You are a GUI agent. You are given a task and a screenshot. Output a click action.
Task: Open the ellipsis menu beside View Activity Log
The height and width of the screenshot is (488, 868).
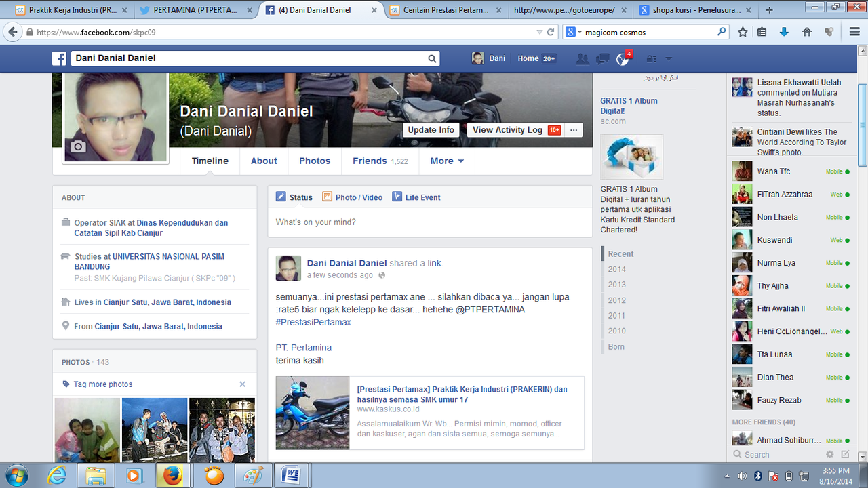(574, 130)
